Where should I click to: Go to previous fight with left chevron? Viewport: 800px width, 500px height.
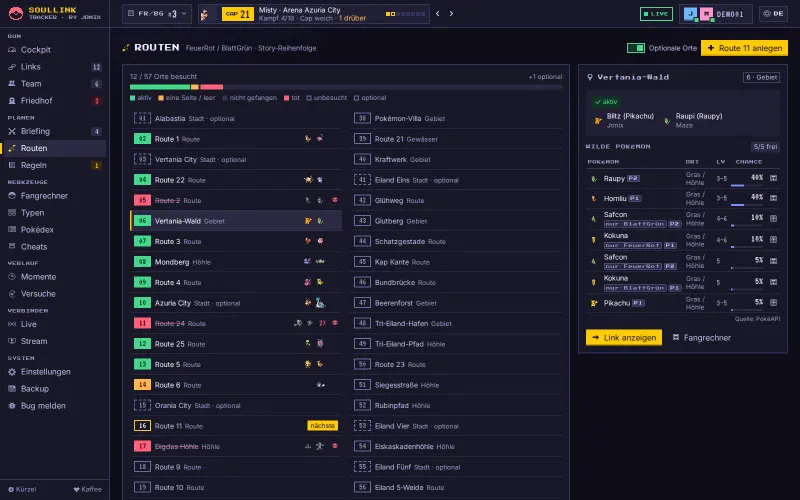coord(438,14)
